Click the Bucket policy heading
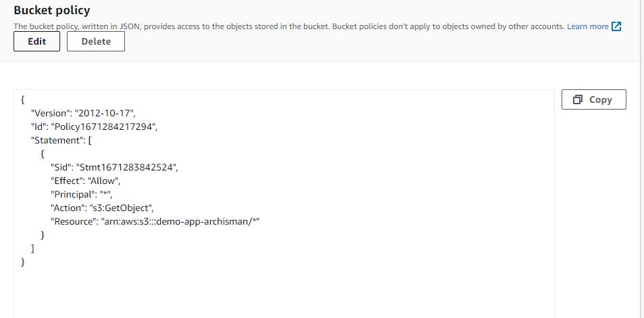Screen dimensions: 644x318 point(52,10)
